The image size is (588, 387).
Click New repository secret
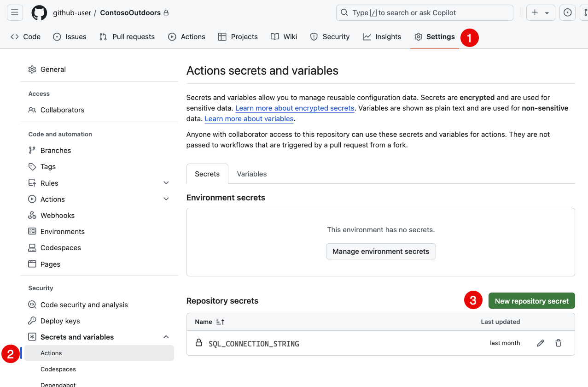coord(531,300)
